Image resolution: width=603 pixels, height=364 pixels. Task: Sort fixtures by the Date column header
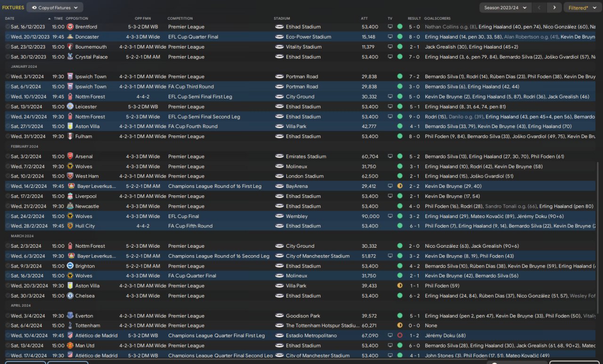point(10,18)
